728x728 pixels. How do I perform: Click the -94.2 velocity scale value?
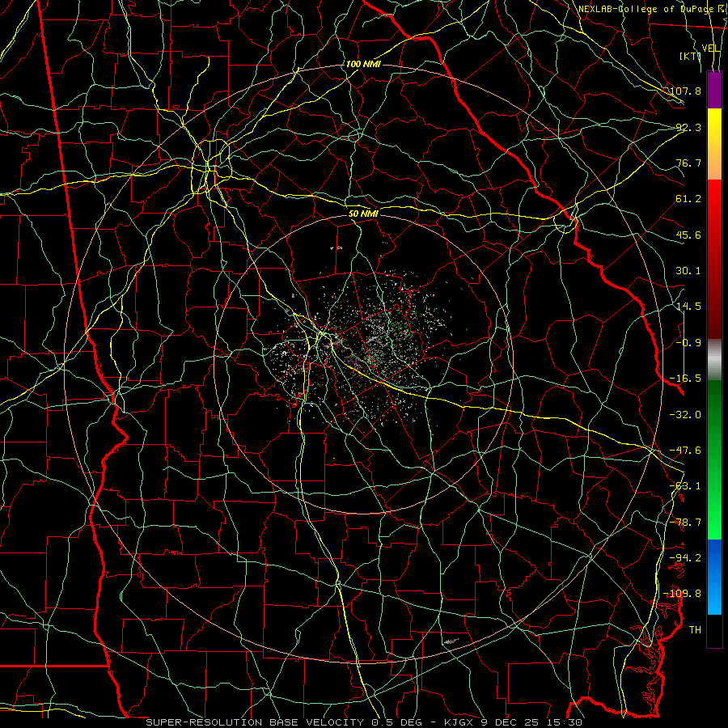point(685,557)
